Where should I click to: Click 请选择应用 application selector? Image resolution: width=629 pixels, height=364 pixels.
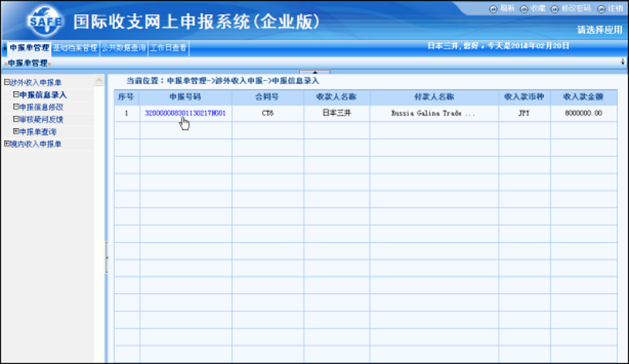pos(600,30)
